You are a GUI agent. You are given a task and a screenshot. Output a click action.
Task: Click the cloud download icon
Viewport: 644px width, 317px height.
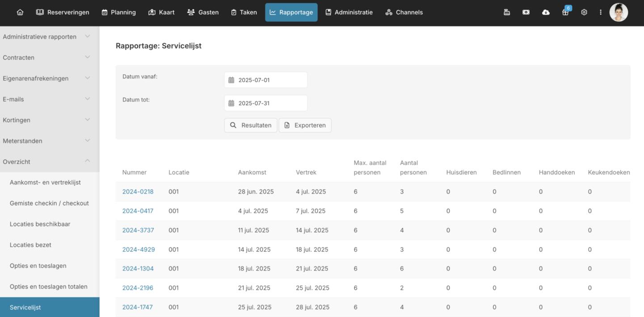pos(546,13)
